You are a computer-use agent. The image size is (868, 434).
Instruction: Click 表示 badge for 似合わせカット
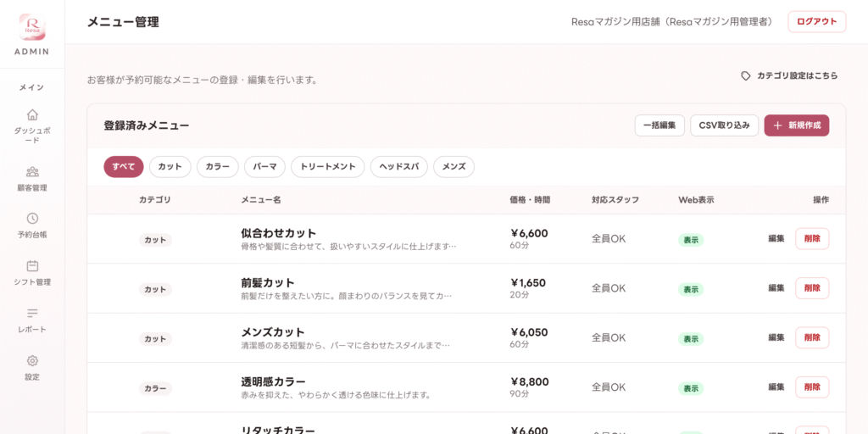[690, 240]
